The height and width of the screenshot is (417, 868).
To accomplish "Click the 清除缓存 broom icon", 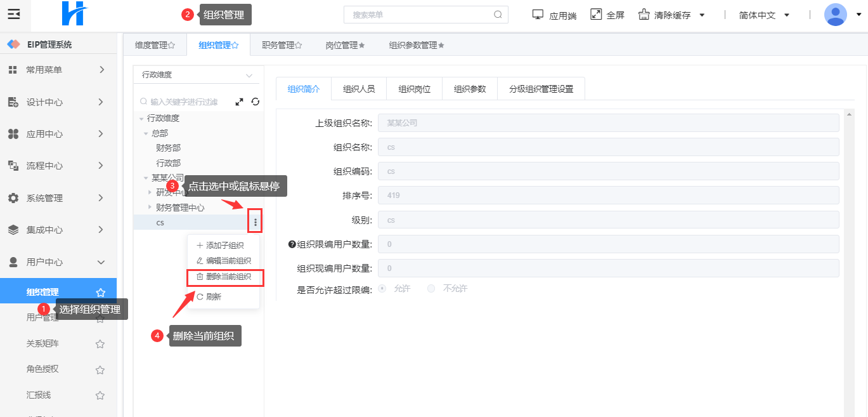I will (644, 15).
